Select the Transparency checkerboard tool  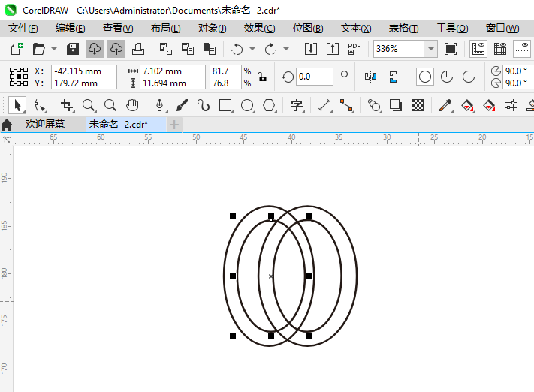coord(417,105)
